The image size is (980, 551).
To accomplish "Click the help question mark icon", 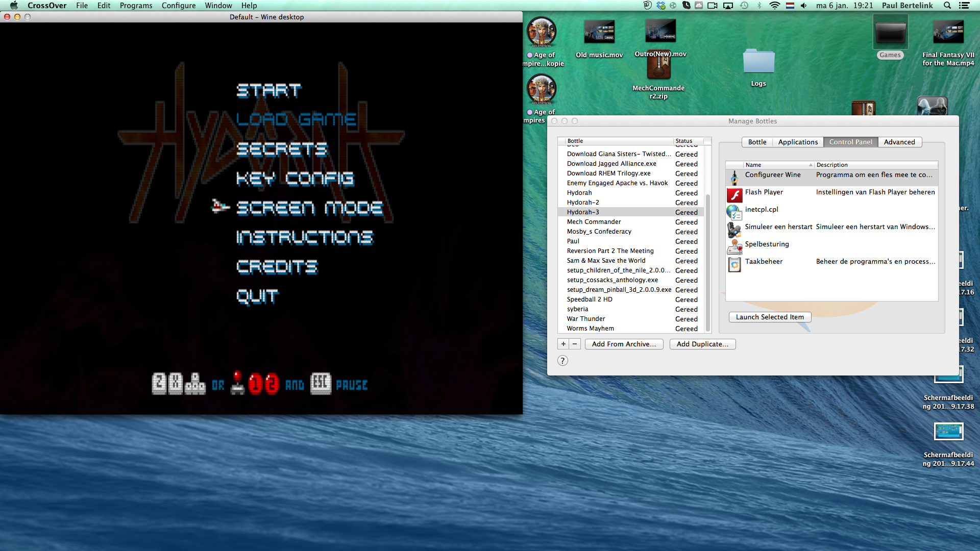I will 562,360.
